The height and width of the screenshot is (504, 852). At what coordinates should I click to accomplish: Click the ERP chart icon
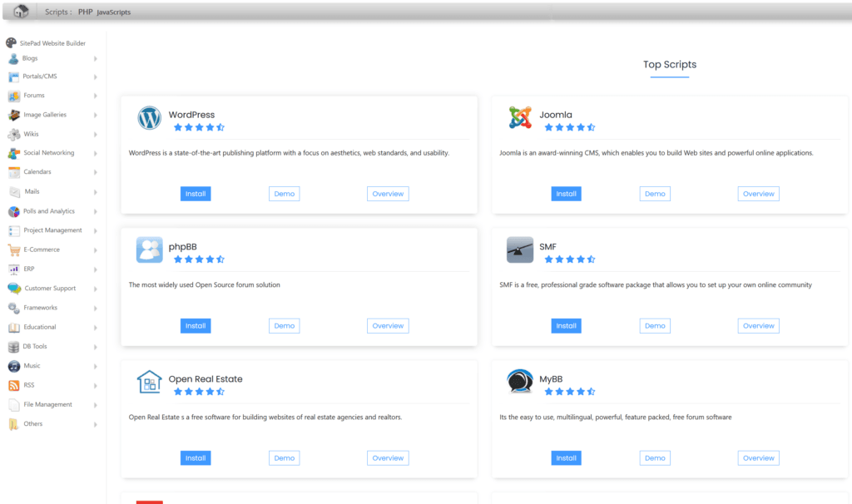14,269
